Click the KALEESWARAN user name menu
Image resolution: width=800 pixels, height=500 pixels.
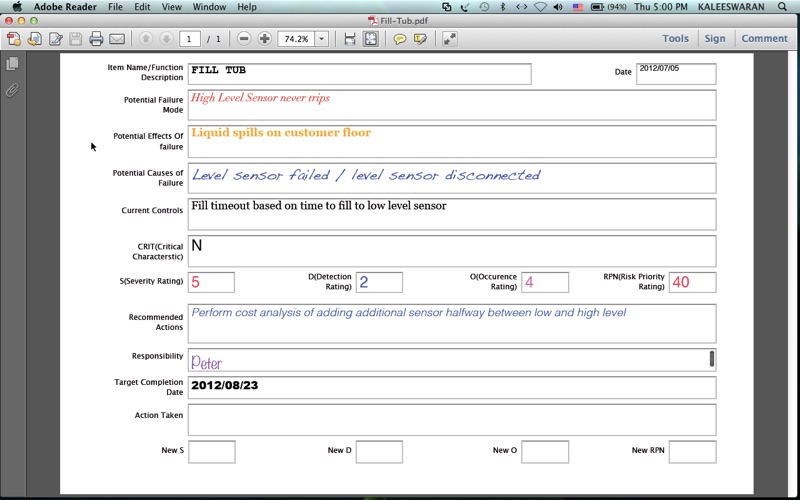click(731, 7)
